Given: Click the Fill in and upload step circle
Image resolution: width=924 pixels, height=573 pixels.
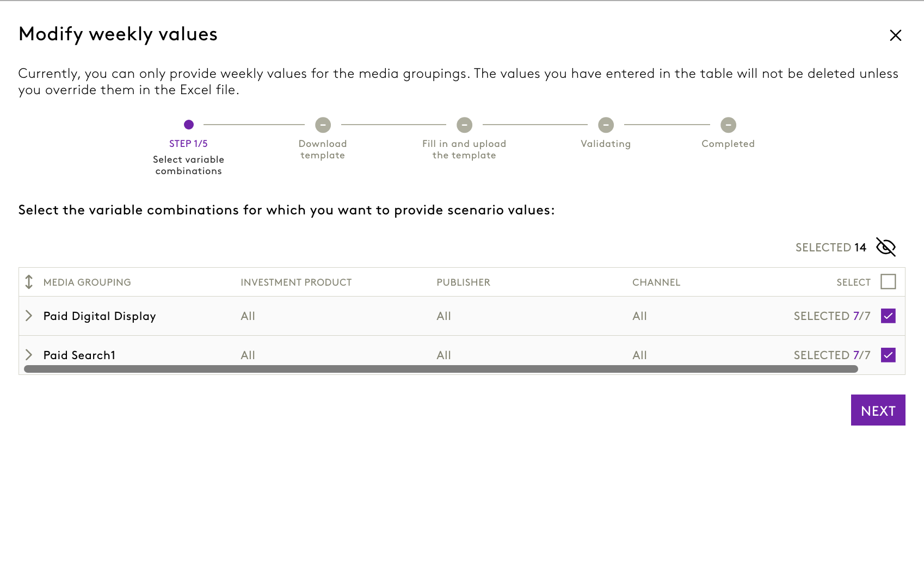Looking at the screenshot, I should pyautogui.click(x=464, y=125).
